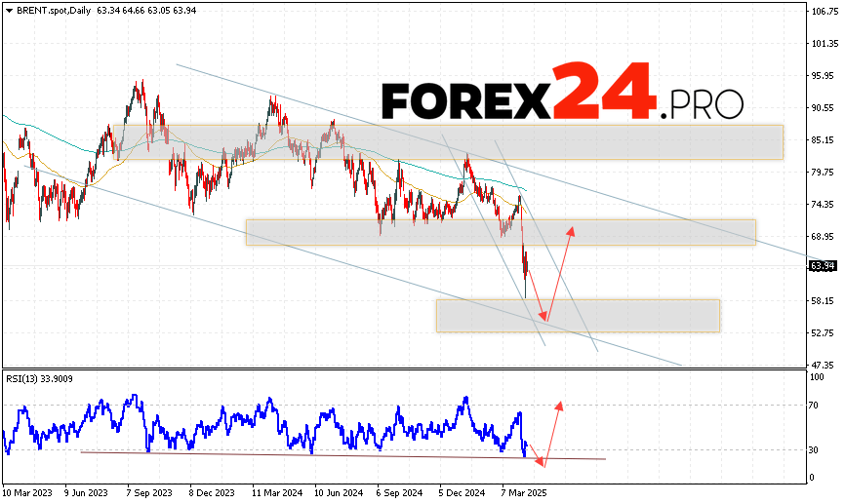Click the 5 Dec 2024 date label

pos(460,493)
